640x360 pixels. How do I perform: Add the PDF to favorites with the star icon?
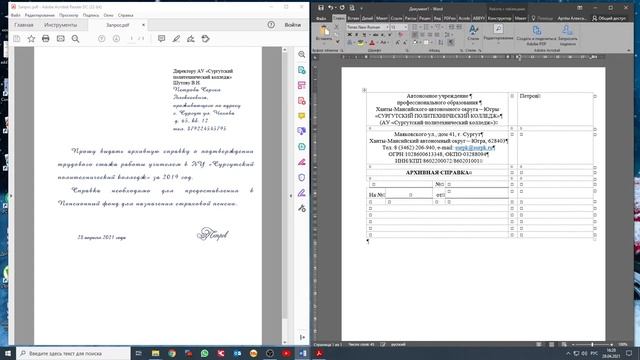click(31, 39)
